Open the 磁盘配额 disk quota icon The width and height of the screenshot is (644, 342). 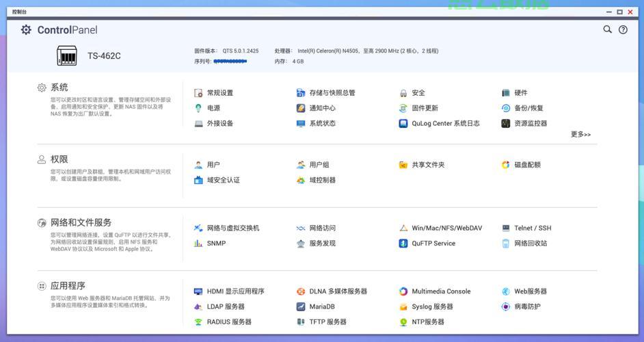506,165
